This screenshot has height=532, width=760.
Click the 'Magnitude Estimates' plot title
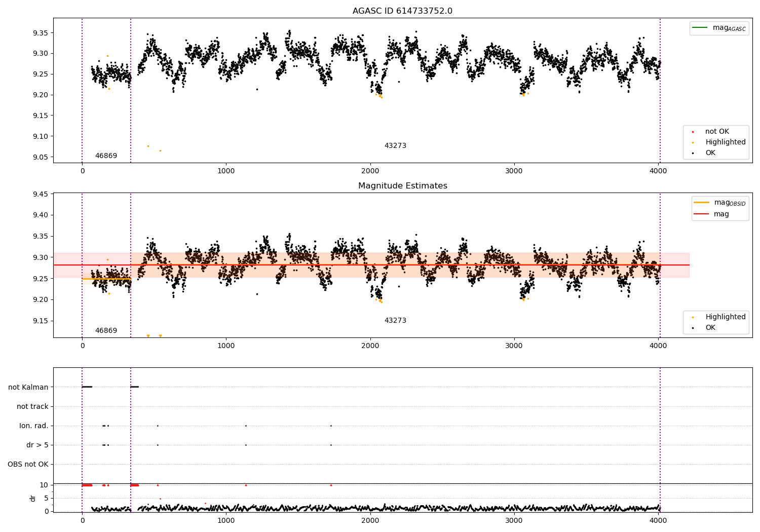pyautogui.click(x=403, y=186)
